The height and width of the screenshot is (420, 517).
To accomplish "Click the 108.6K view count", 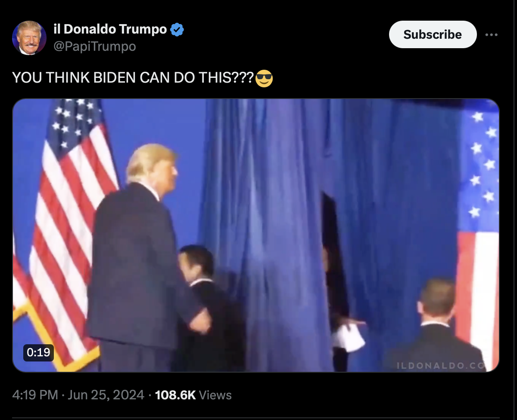I will pyautogui.click(x=175, y=395).
